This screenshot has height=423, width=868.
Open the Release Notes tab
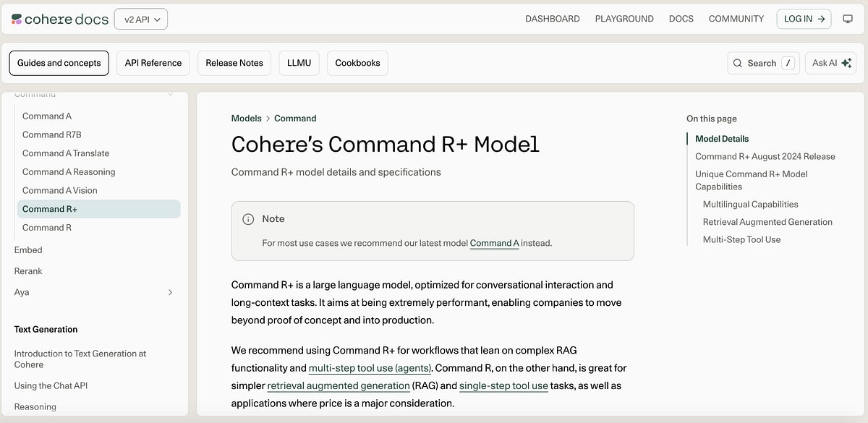point(234,63)
